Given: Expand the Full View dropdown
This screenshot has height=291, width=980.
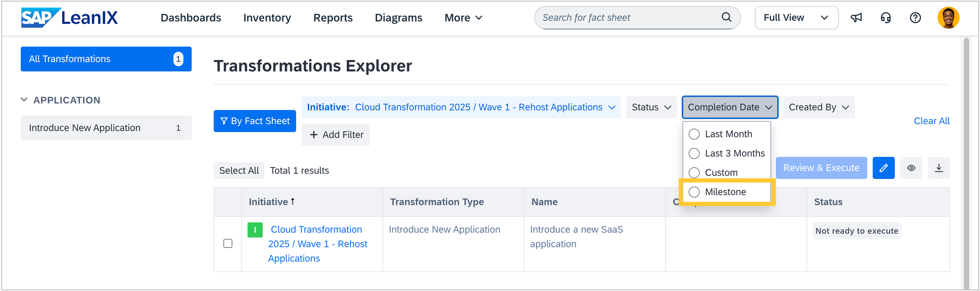Looking at the screenshot, I should coord(796,17).
